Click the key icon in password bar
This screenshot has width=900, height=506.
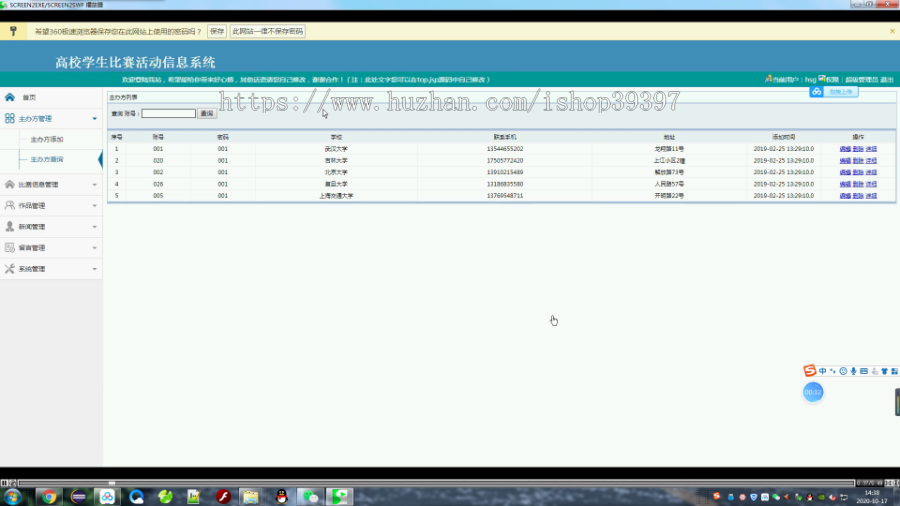tap(13, 31)
